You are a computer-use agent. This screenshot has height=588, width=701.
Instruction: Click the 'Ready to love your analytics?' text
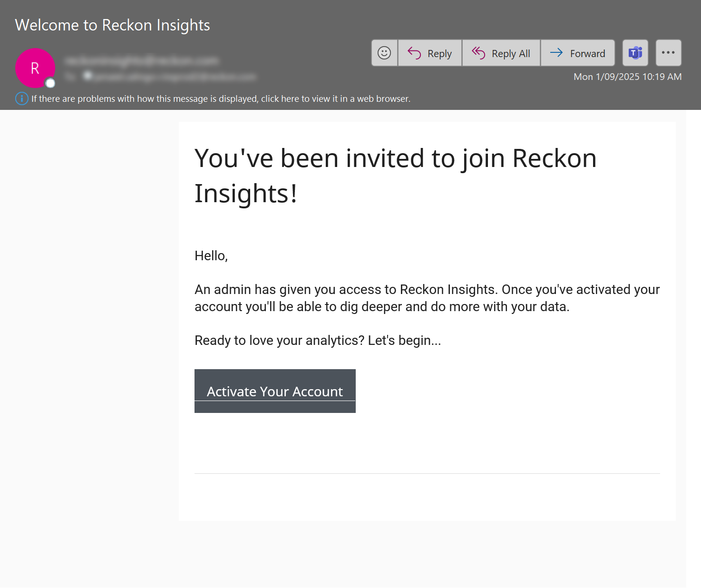tap(318, 341)
